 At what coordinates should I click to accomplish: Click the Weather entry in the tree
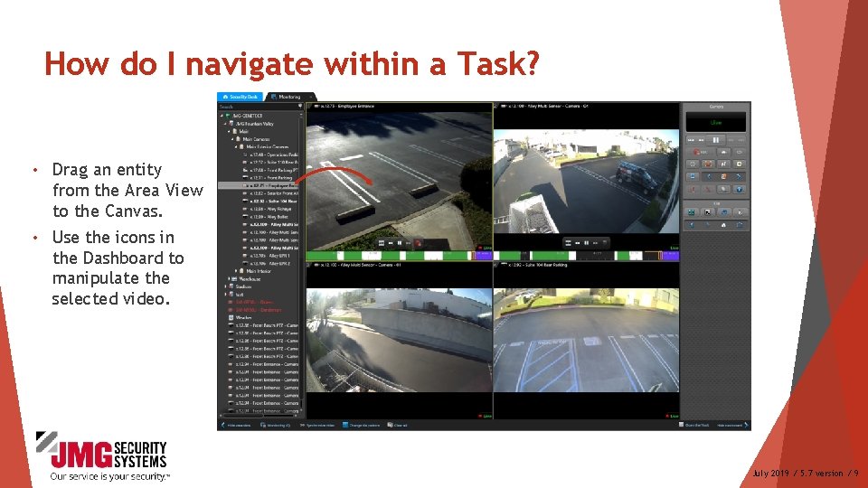[x=241, y=317]
